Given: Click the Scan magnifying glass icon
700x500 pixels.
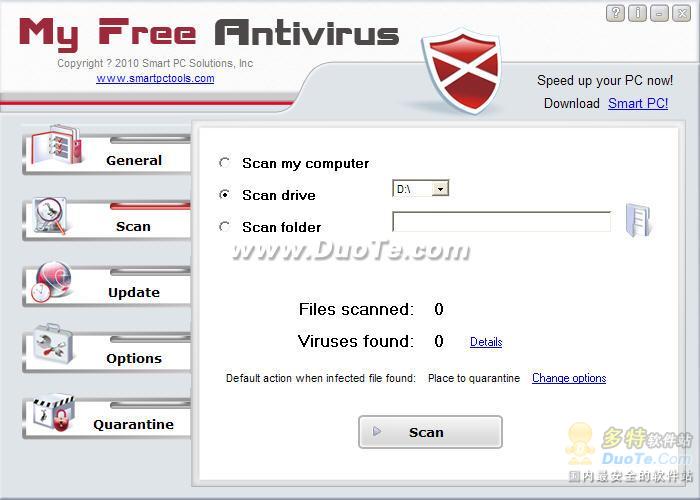Looking at the screenshot, I should pos(51,215).
